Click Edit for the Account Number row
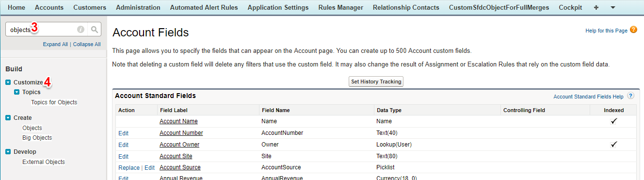Screen dimensions: 644x180 (123, 133)
